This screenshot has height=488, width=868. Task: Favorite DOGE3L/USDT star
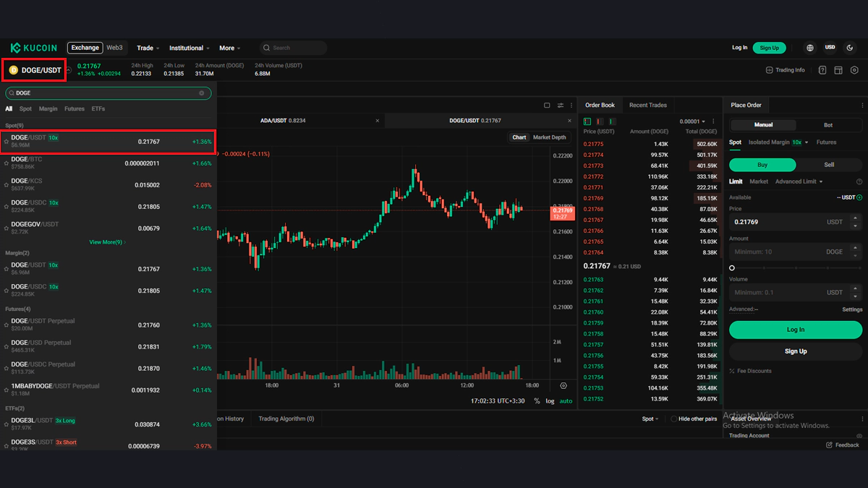[7, 424]
